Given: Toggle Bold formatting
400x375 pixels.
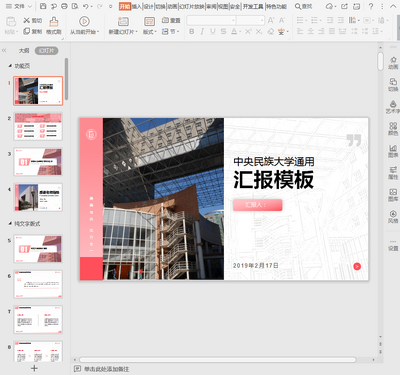Looking at the screenshot, I should (x=191, y=31).
